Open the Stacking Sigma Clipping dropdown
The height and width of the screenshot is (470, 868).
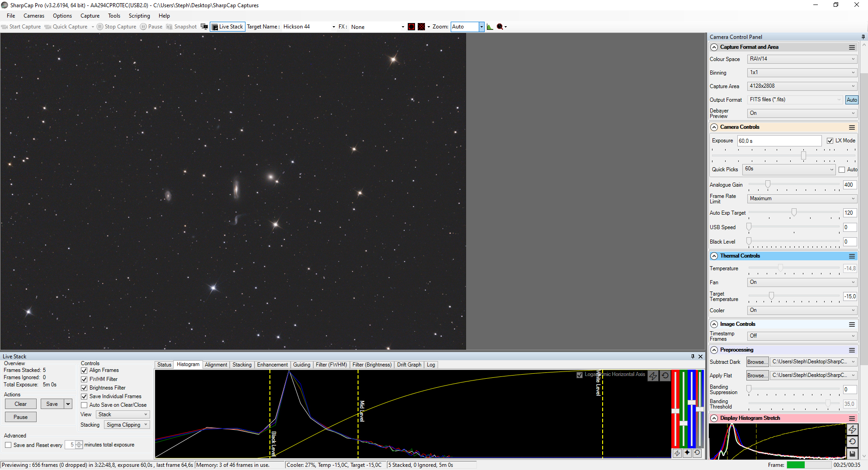[x=127, y=425]
